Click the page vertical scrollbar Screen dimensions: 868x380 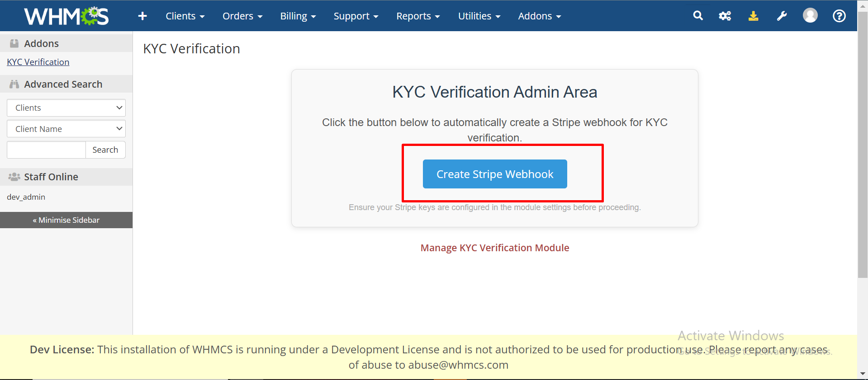[x=863, y=145]
